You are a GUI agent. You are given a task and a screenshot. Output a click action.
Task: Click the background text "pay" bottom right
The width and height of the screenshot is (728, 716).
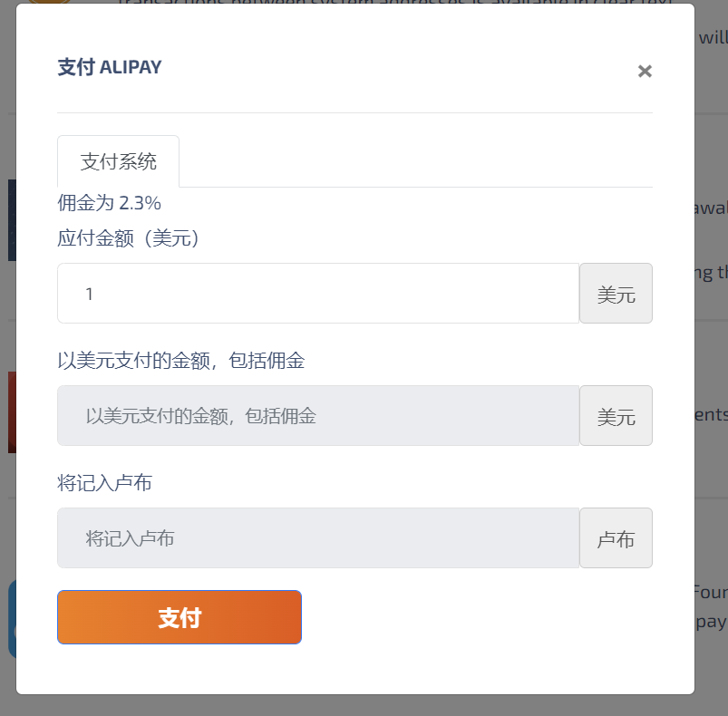(x=711, y=622)
